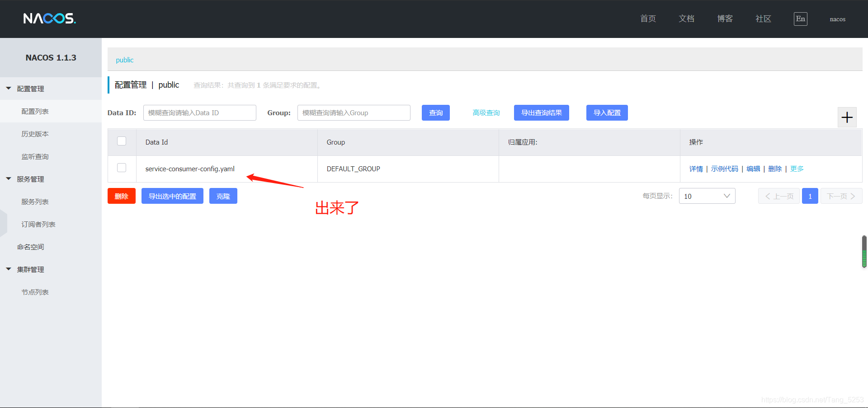This screenshot has height=408, width=868.
Task: Go to 首页 in the top navigation
Action: (x=648, y=19)
